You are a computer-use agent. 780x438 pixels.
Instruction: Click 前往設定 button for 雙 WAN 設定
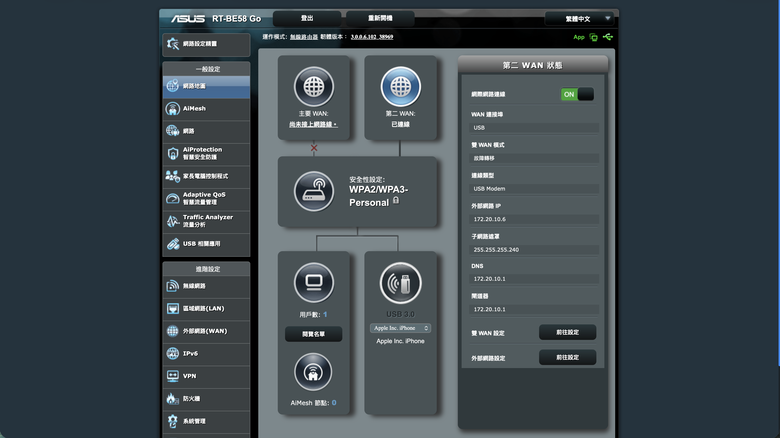pyautogui.click(x=568, y=332)
